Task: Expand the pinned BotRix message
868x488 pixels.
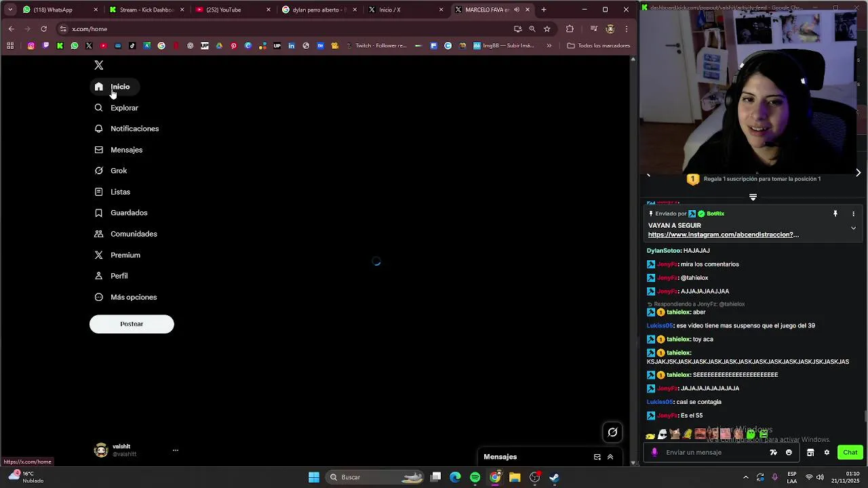Action: click(853, 228)
